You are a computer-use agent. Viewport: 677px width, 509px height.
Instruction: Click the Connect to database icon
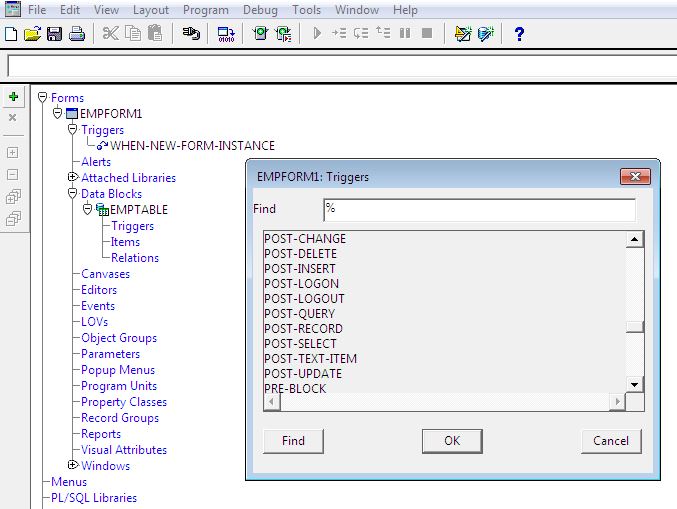(x=191, y=34)
